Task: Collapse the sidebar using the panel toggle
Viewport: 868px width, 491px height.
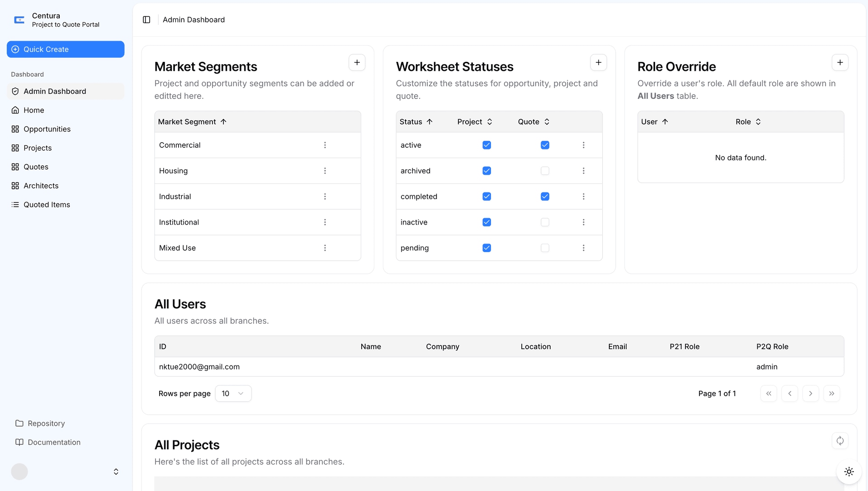Action: [146, 19]
